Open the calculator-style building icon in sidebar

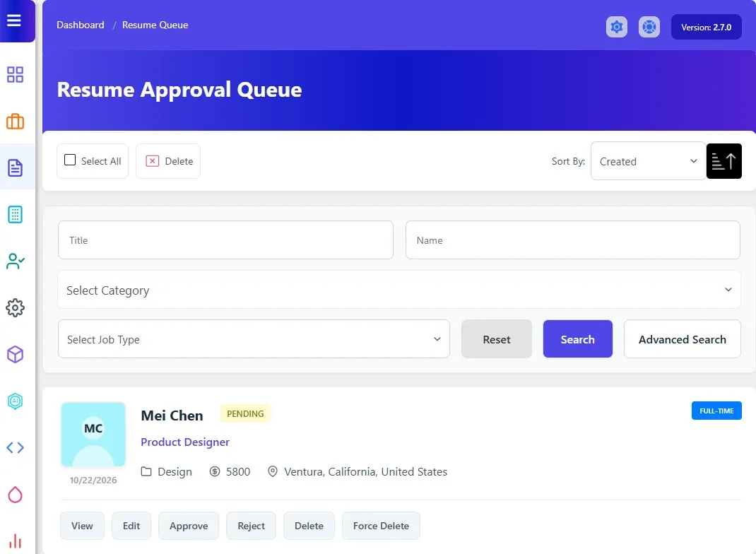[x=15, y=215]
